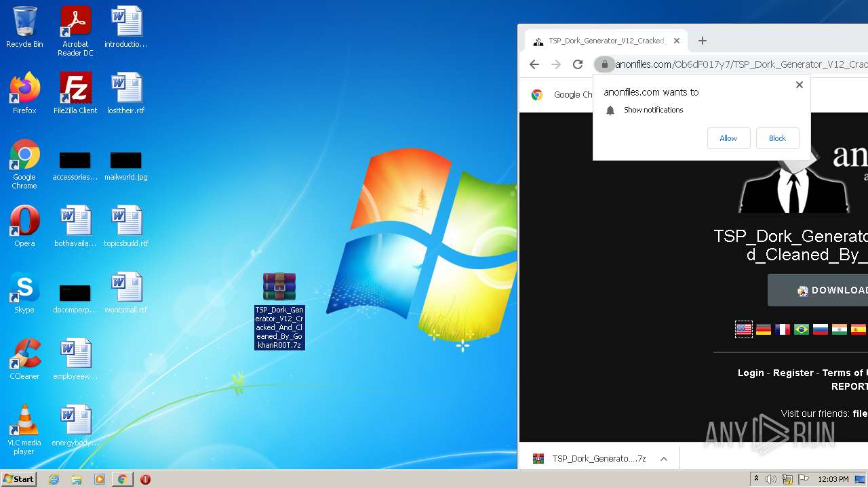
Task: Launch Google Chrome desktop shortcut
Action: pyautogui.click(x=24, y=165)
